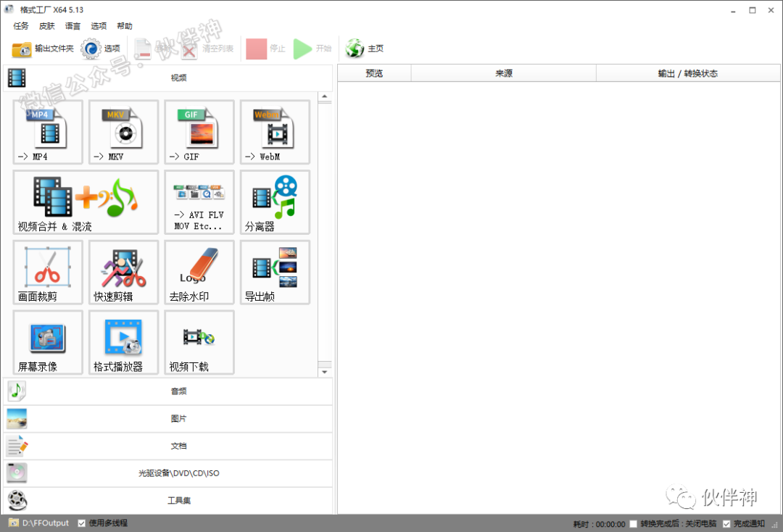Enable shut down PC after conversion
This screenshot has height=532, width=783.
coord(634,524)
